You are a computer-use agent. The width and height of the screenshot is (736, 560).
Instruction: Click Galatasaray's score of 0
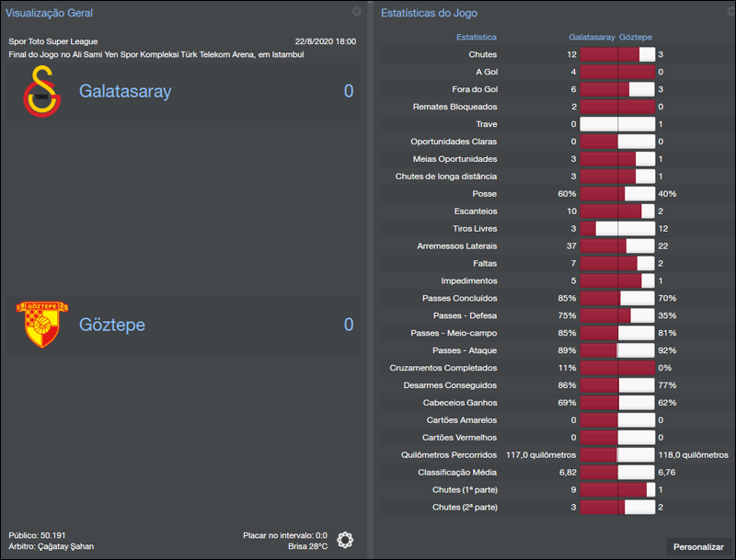click(349, 92)
